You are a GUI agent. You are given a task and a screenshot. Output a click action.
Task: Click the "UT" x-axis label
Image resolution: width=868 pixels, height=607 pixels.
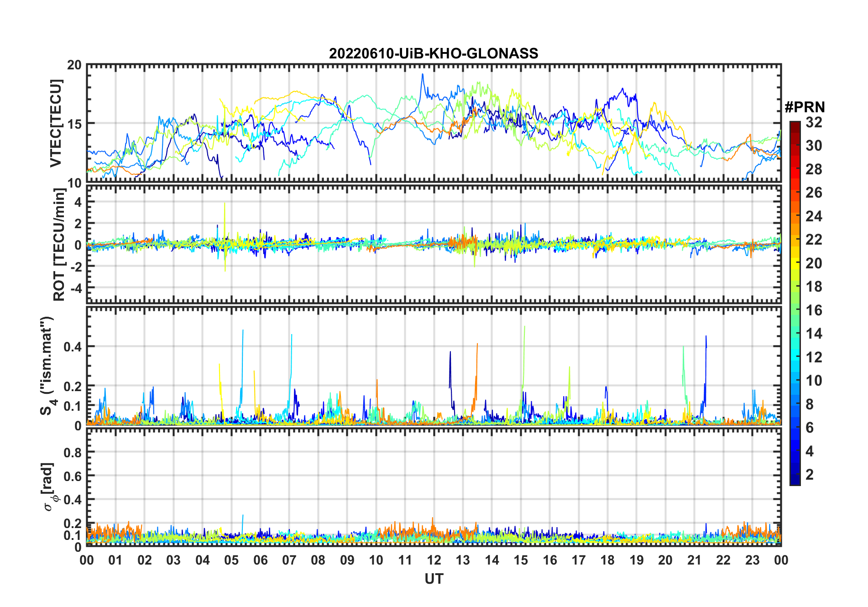coord(434,579)
